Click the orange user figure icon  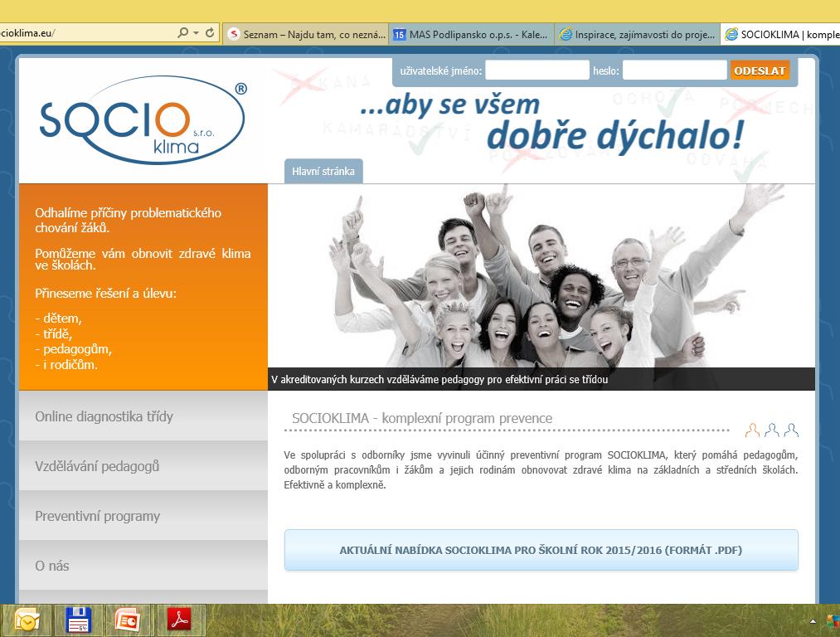[x=752, y=430]
